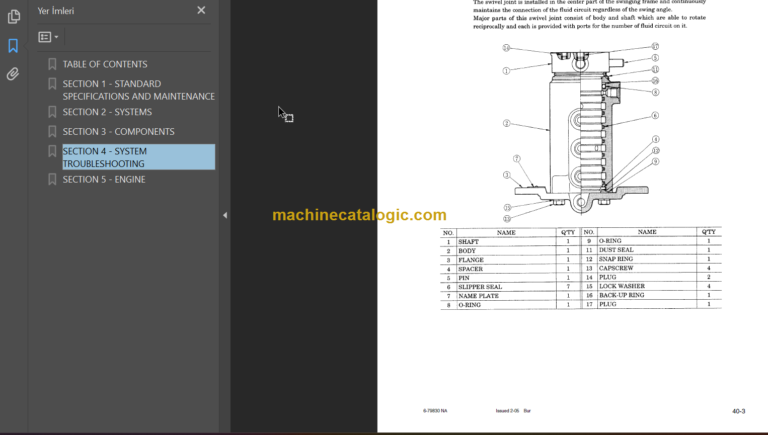Click bookmark icon beside SECTION 2 - SYSTEMS

[52, 112]
